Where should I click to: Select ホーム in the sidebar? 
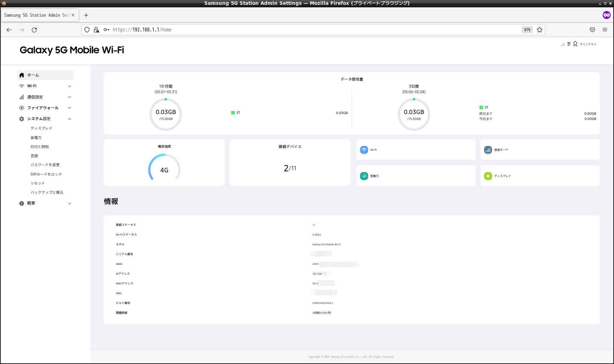pos(46,75)
